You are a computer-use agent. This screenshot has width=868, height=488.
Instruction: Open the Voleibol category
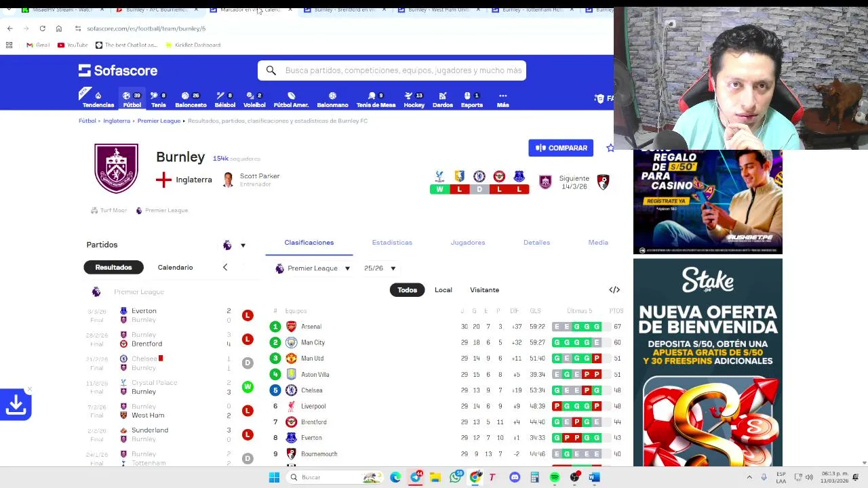[x=254, y=100]
